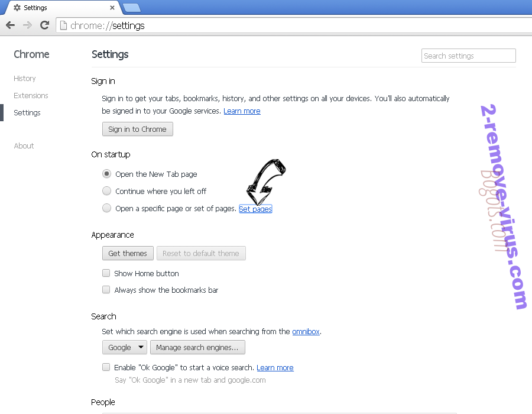Click Manage search engines button
Image resolution: width=532 pixels, height=414 pixels.
197,347
